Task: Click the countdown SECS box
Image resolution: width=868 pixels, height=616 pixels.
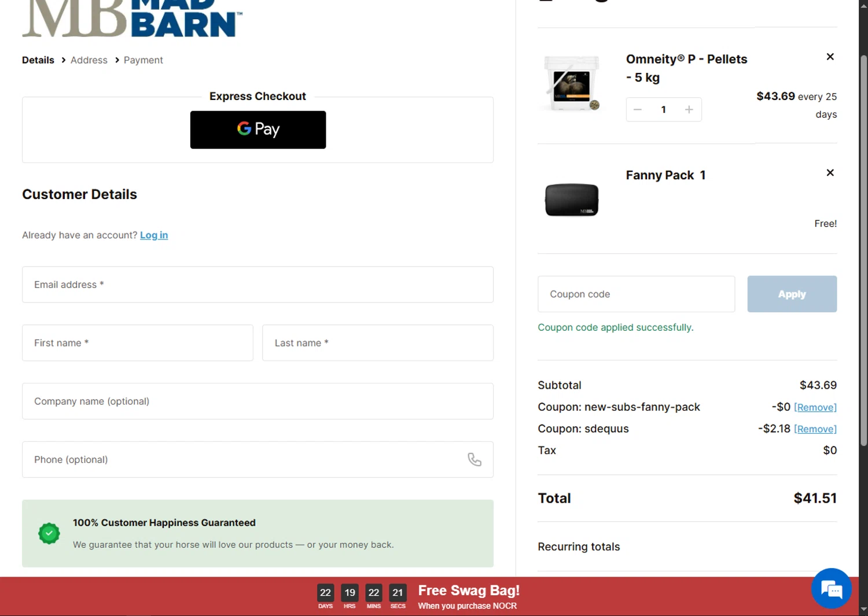Action: tap(398, 593)
